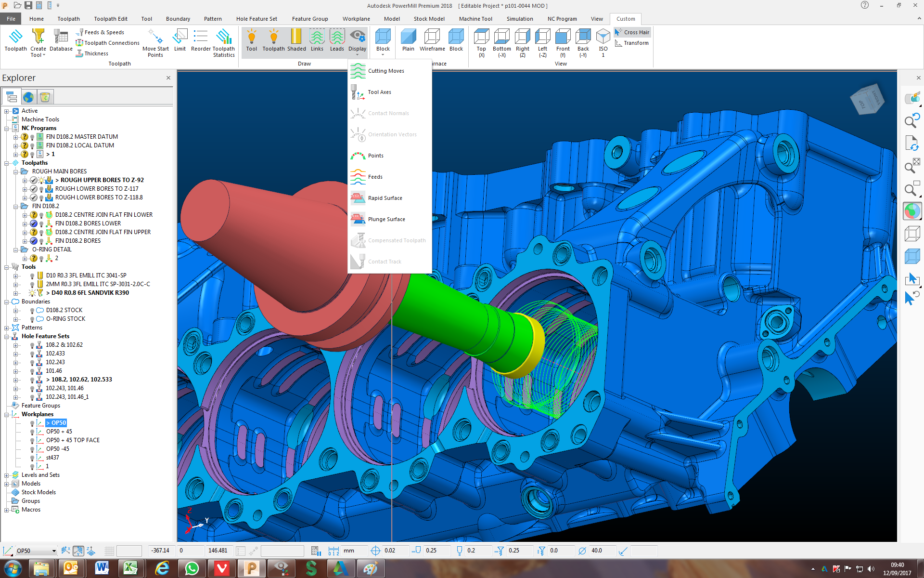Select the Wireframe shading icon
924x578 pixels.
click(x=432, y=37)
